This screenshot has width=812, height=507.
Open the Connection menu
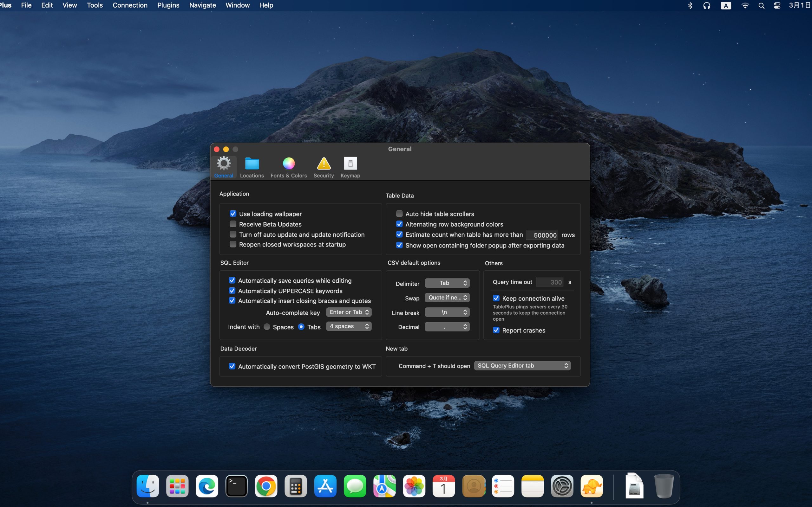pos(130,5)
